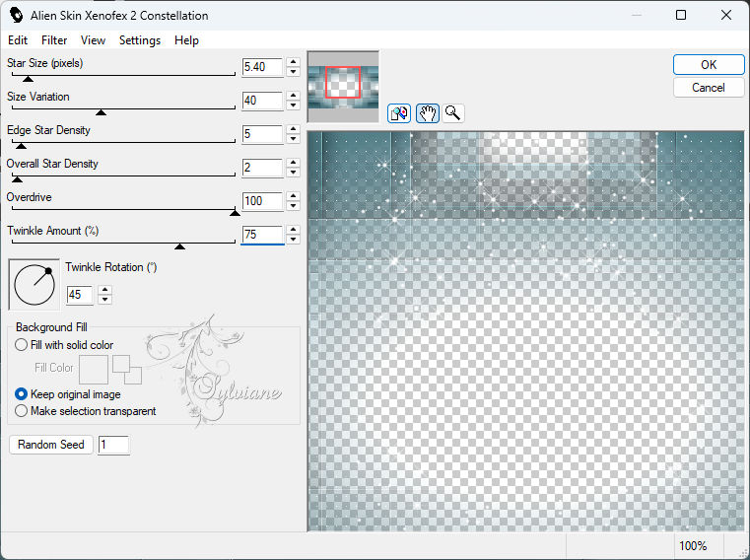Decrease Twinkle Amount with down arrow
The height and width of the screenshot is (560, 750).
click(x=294, y=240)
